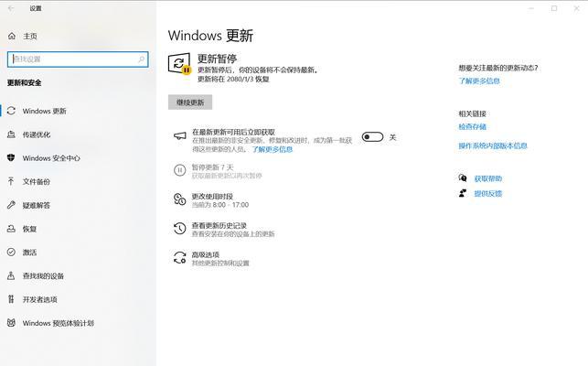Click the 开发者选项 icon in sidebar
This screenshot has width=588, height=366.
[x=11, y=299]
